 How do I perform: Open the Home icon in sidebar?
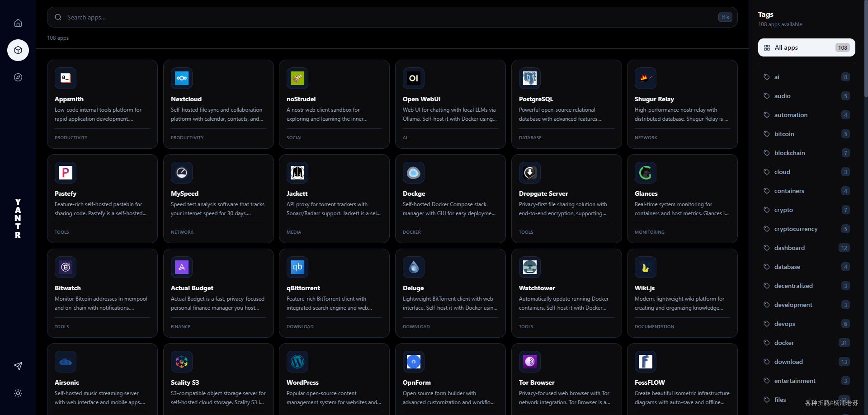pos(18,23)
